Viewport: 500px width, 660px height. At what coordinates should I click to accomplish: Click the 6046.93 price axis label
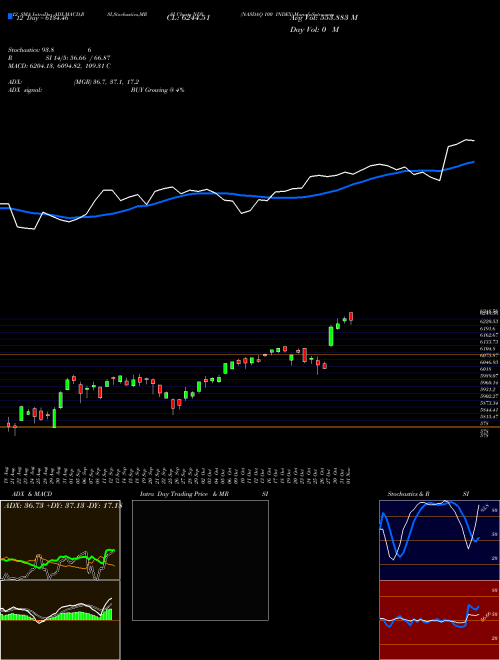point(489,362)
